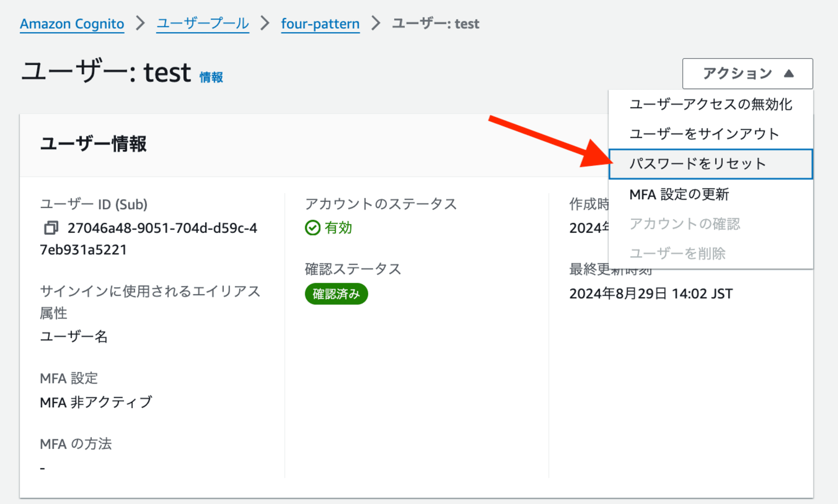Image resolution: width=838 pixels, height=504 pixels.
Task: Open the 情報 info link
Action: 211,77
